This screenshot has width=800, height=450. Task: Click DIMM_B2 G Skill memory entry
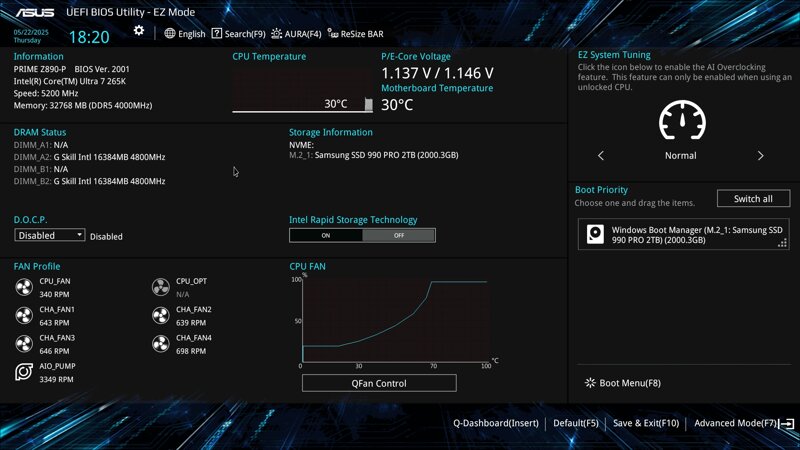[x=89, y=181]
